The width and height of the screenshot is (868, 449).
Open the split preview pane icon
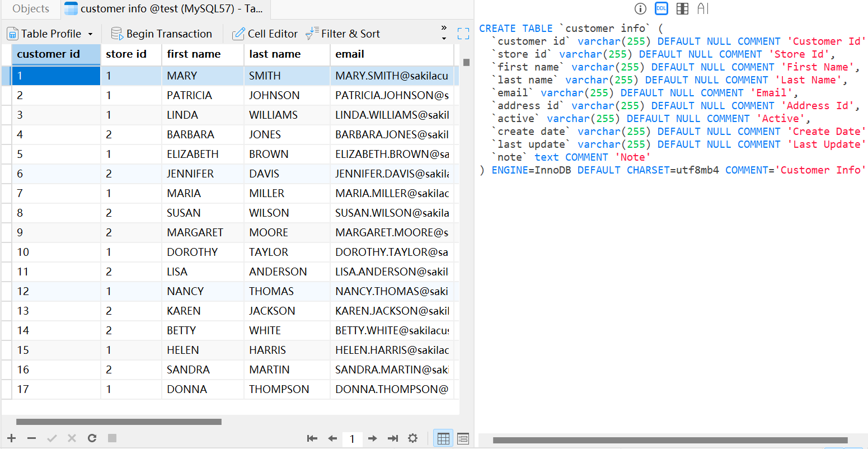[x=682, y=8]
